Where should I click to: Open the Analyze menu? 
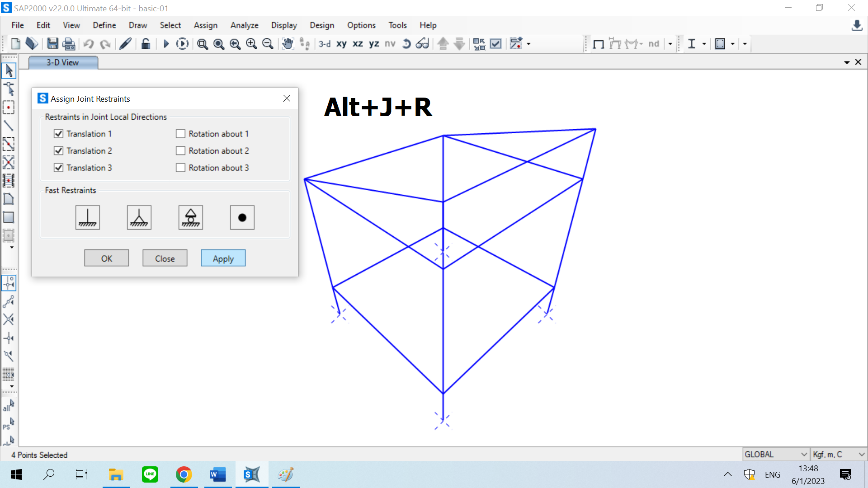[x=244, y=25]
